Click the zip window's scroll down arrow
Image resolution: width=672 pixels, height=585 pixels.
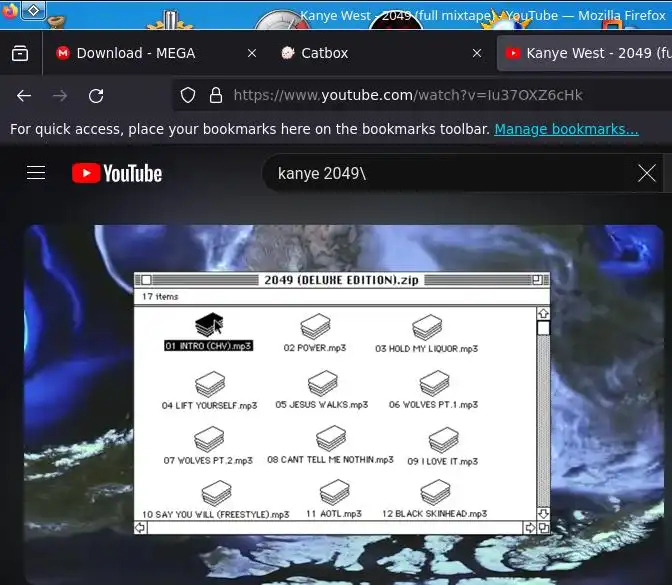pyautogui.click(x=543, y=513)
